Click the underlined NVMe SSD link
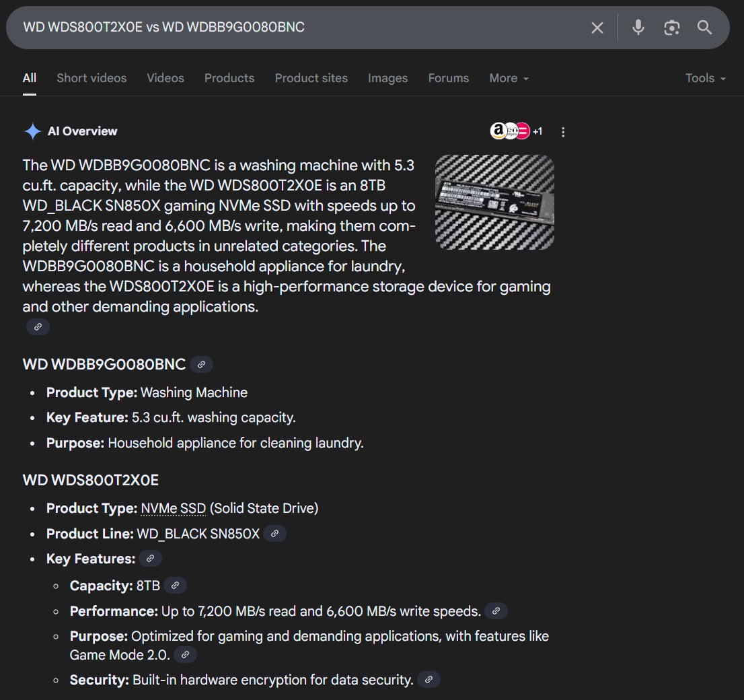 [x=173, y=508]
